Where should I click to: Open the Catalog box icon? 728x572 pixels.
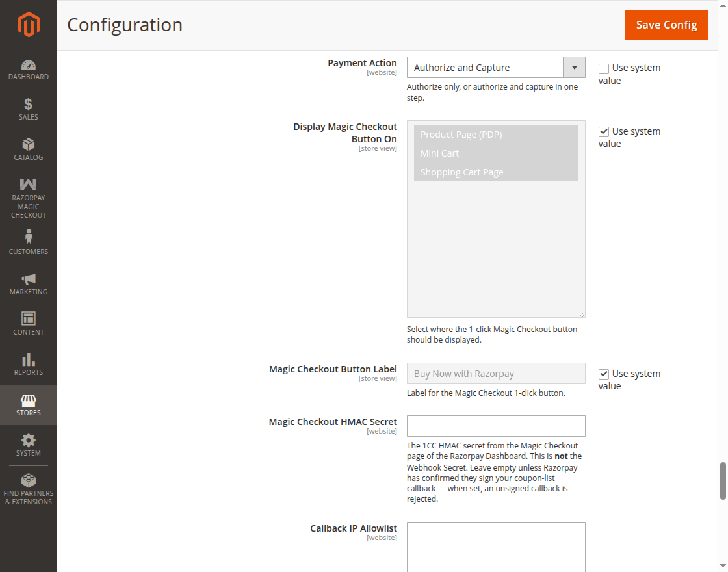[29, 144]
